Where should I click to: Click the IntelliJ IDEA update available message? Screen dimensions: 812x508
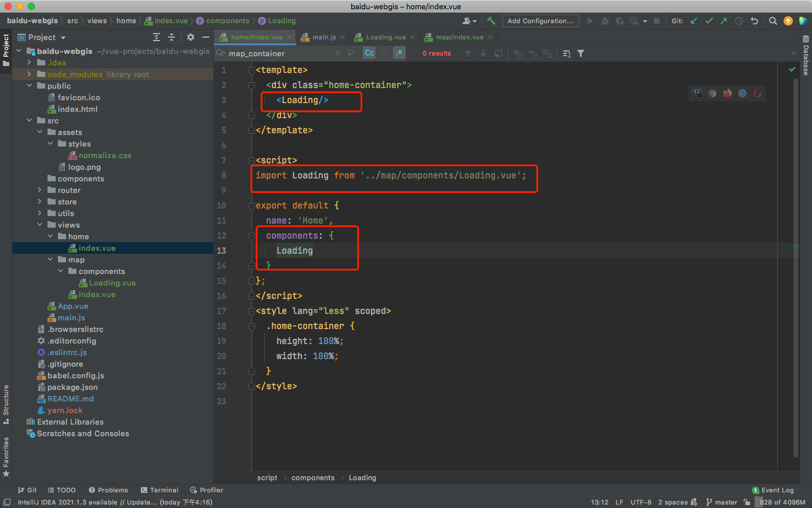point(115,502)
